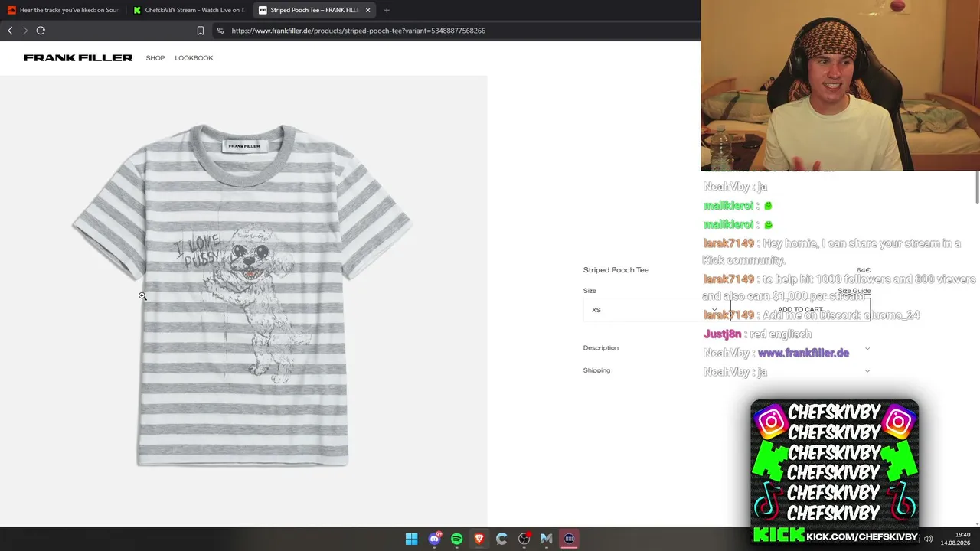Open Brave browser from the taskbar
This screenshot has width=980, height=551.
click(479, 539)
